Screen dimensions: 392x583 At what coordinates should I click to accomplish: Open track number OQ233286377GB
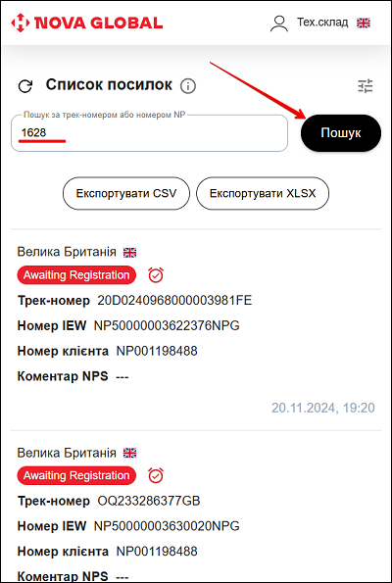click(149, 501)
